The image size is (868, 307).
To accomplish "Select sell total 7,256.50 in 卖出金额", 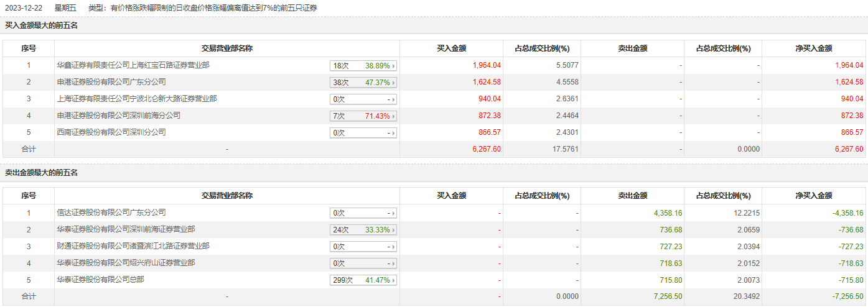I will tap(668, 296).
